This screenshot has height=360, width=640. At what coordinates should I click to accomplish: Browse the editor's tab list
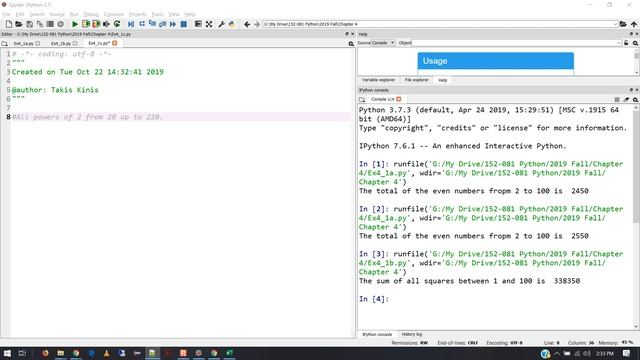coord(4,43)
